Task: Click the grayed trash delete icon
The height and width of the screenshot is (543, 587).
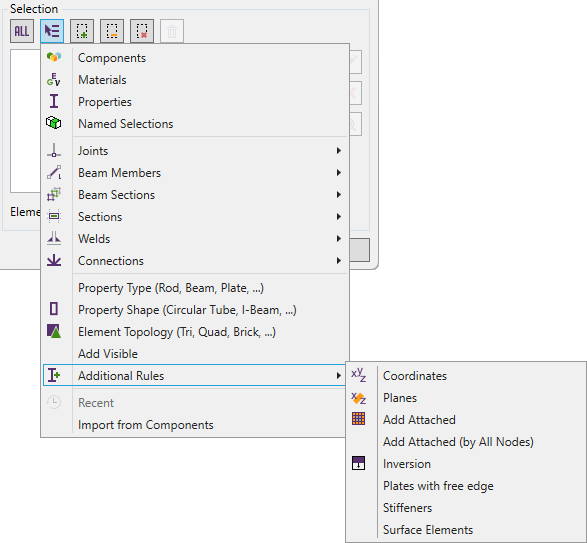Action: (172, 31)
